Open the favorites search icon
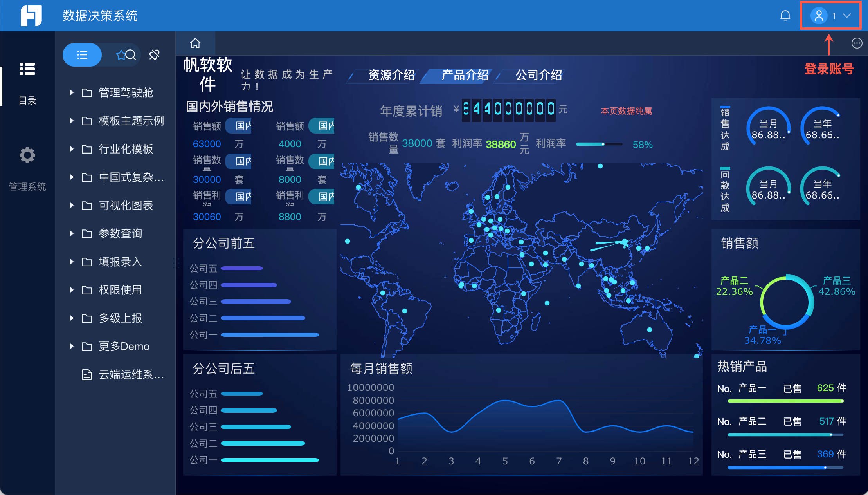868x495 pixels. [x=126, y=55]
